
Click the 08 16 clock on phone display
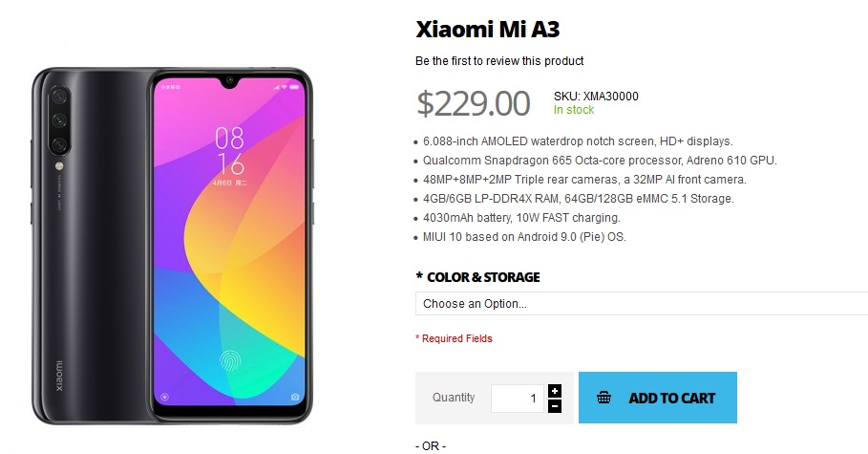pyautogui.click(x=229, y=151)
